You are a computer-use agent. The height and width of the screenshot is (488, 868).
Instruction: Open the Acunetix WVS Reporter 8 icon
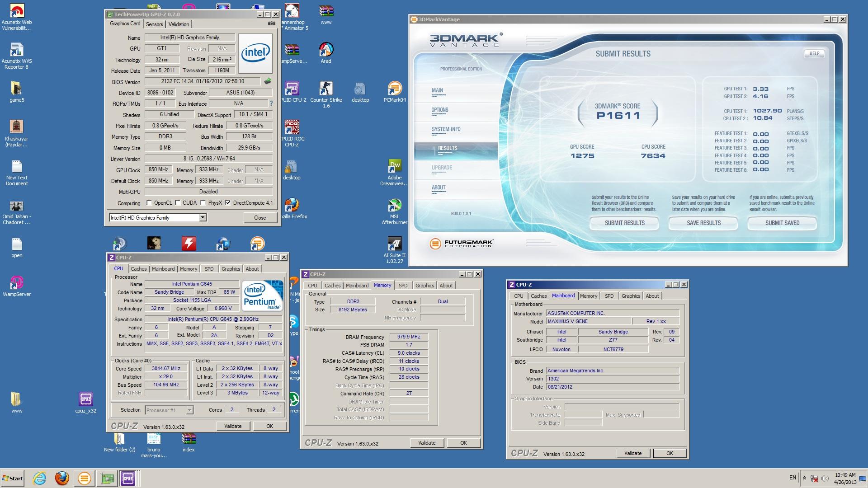click(x=17, y=56)
